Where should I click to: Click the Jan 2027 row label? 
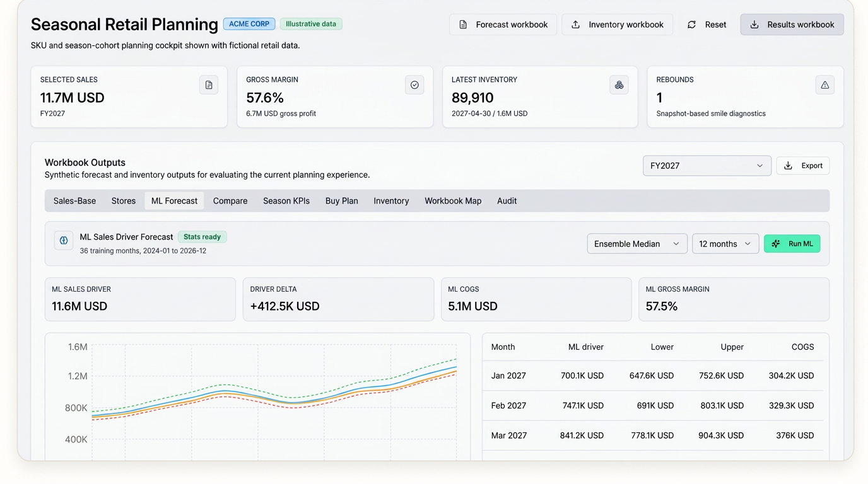508,376
